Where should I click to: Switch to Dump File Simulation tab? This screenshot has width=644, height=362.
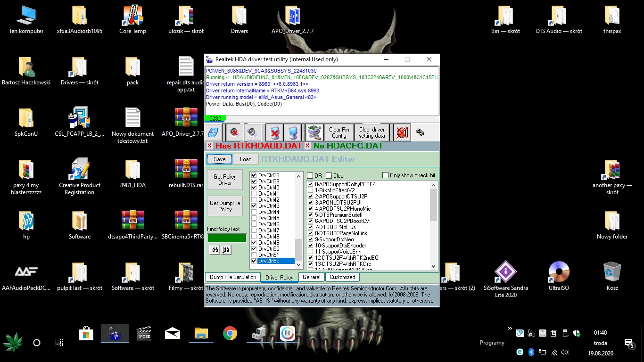pos(233,277)
